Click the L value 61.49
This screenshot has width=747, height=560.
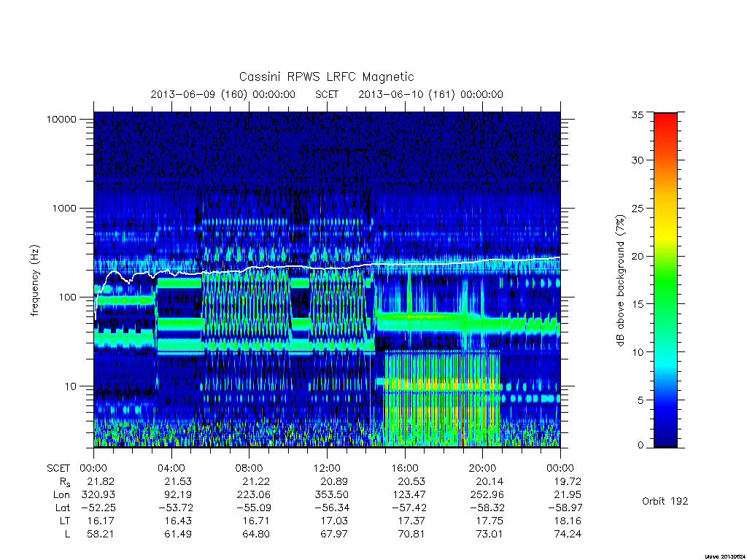[178, 534]
